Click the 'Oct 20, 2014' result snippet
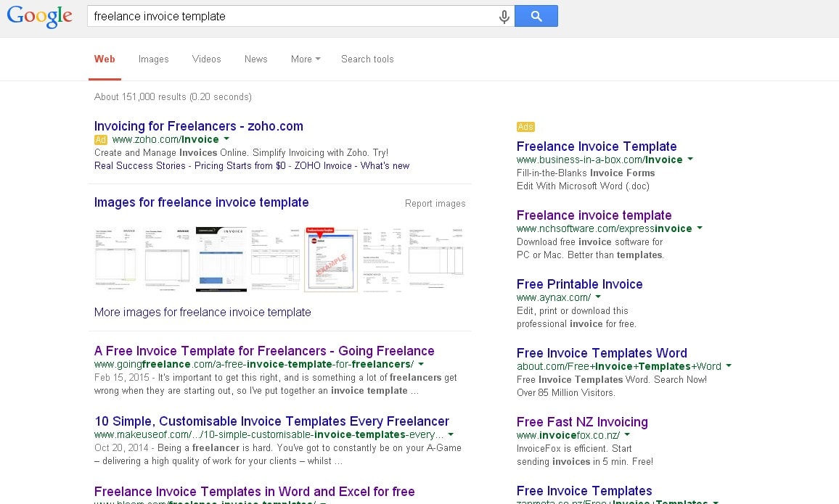839x504 pixels. [x=278, y=455]
